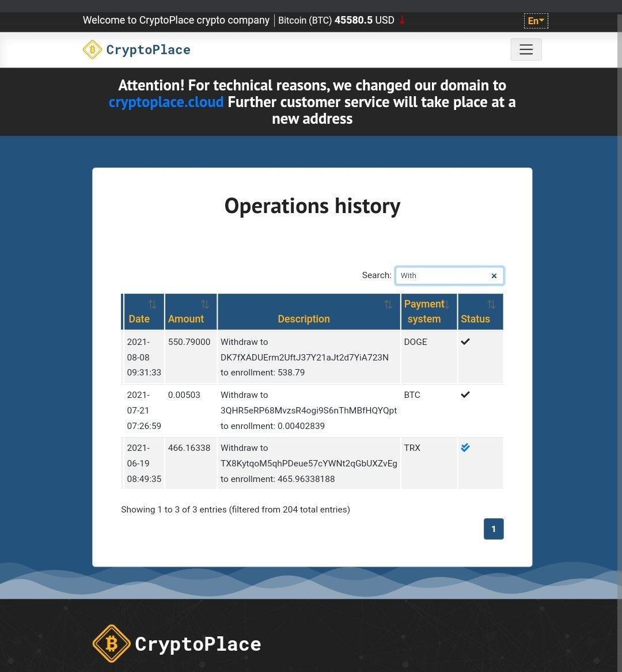The image size is (622, 672).
Task: Clear the search field with the X
Action: pyautogui.click(x=494, y=276)
